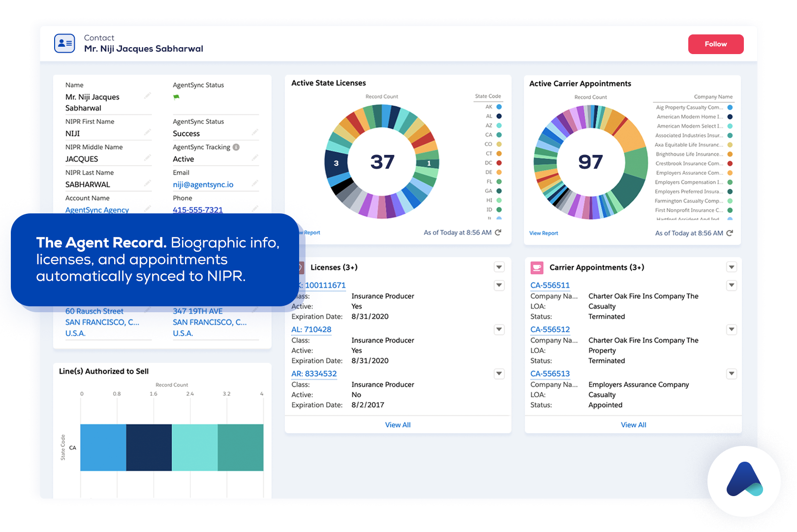Edit the NIPR First Name pencil icon
797x532 pixels.
point(147,132)
